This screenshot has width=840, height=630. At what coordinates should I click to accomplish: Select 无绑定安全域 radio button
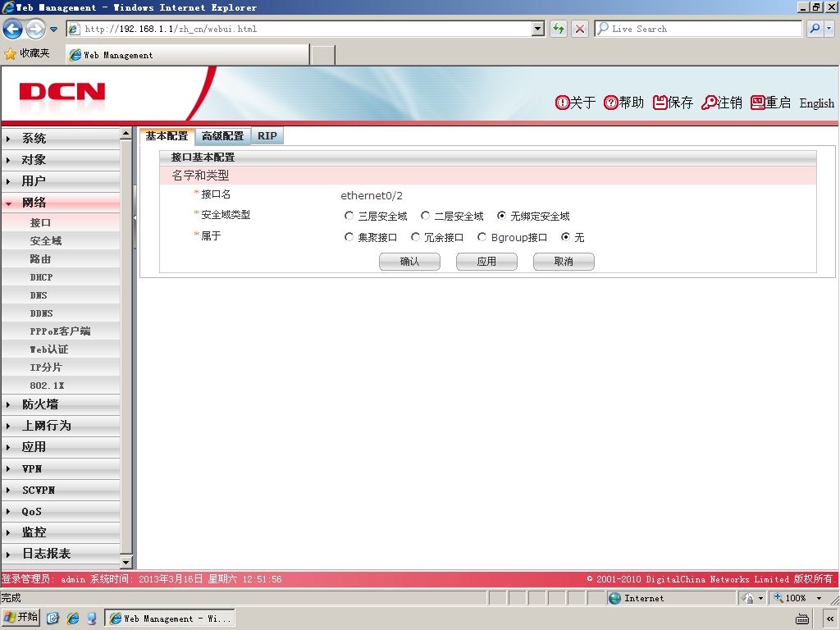pos(501,216)
